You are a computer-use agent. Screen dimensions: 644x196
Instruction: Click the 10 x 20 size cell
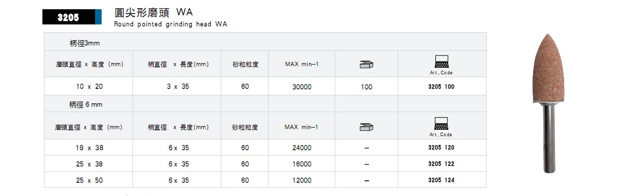point(89,87)
